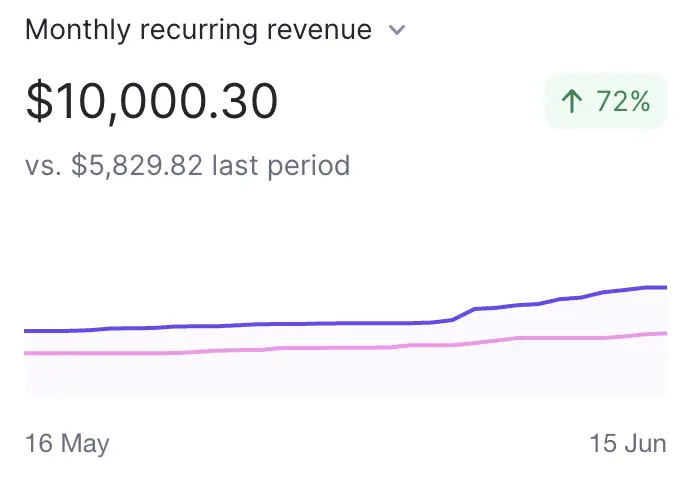Image resolution: width=694 pixels, height=478 pixels.
Task: Click the green up arrow icon
Action: (572, 101)
